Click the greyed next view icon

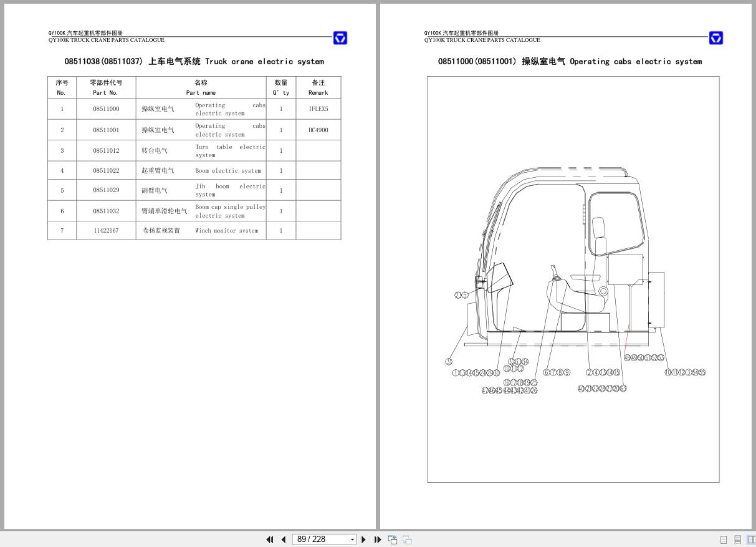407,540
